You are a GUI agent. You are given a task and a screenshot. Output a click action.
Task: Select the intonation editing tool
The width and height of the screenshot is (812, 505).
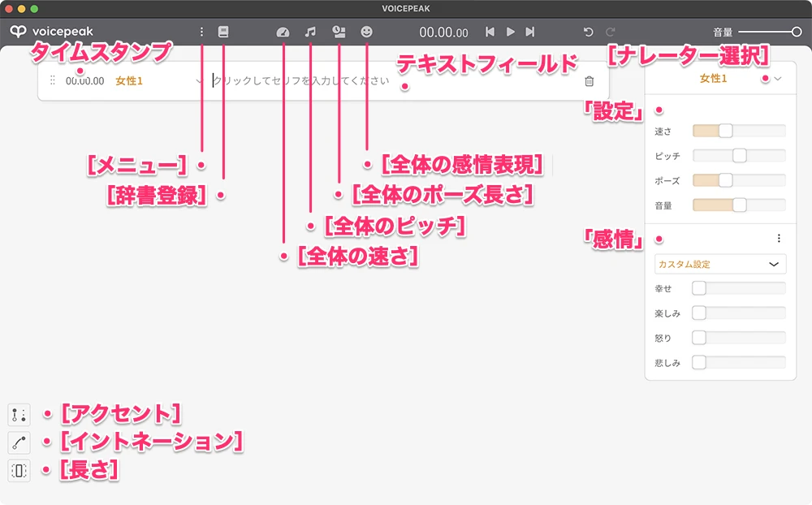click(19, 442)
